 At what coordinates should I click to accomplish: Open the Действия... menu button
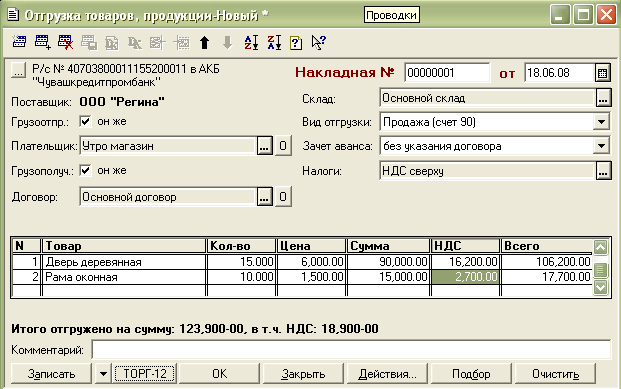(x=387, y=374)
